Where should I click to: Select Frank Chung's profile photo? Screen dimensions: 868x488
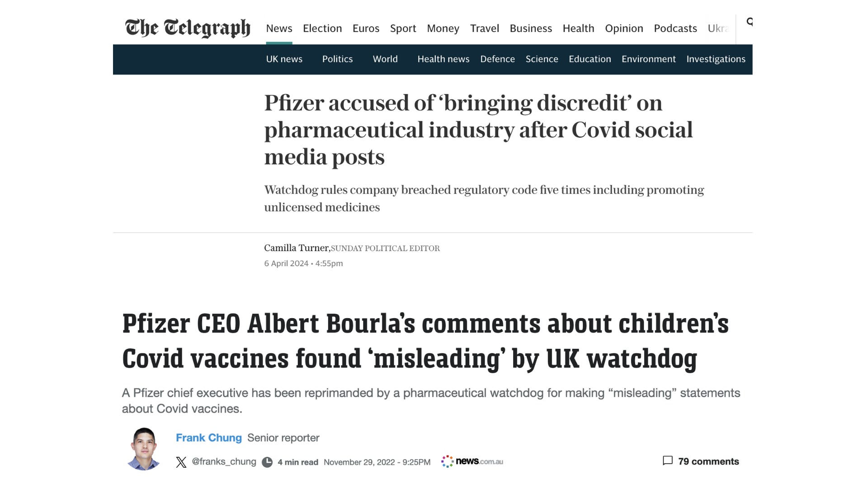click(x=144, y=449)
